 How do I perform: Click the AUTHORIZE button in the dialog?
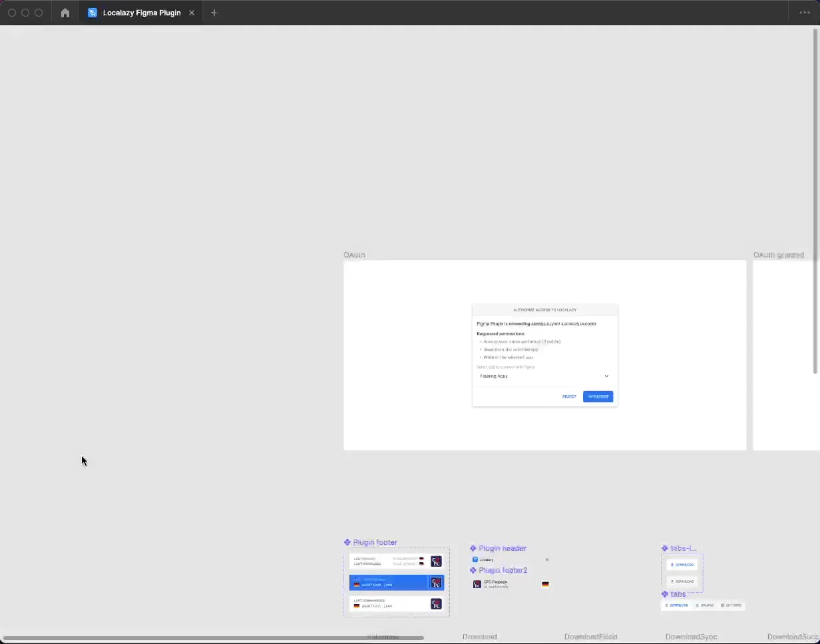598,397
